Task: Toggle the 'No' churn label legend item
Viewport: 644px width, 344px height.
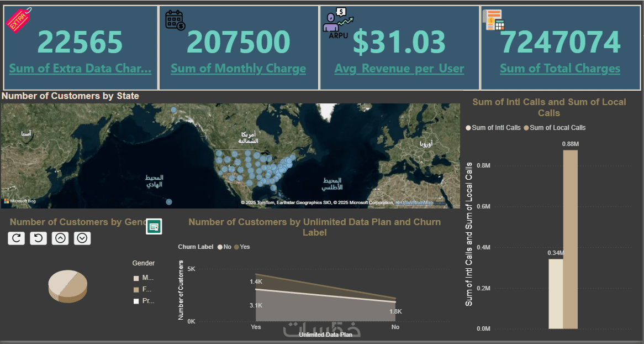Action: point(224,247)
